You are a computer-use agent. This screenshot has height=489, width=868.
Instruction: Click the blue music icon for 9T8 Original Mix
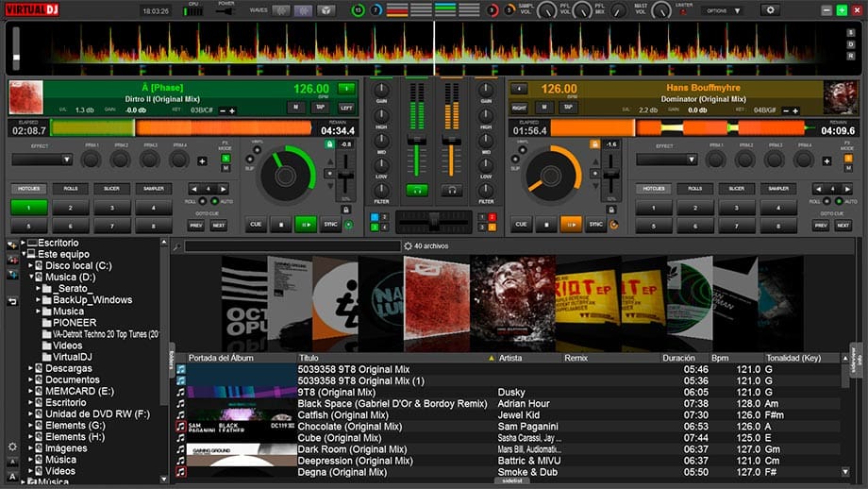180,369
